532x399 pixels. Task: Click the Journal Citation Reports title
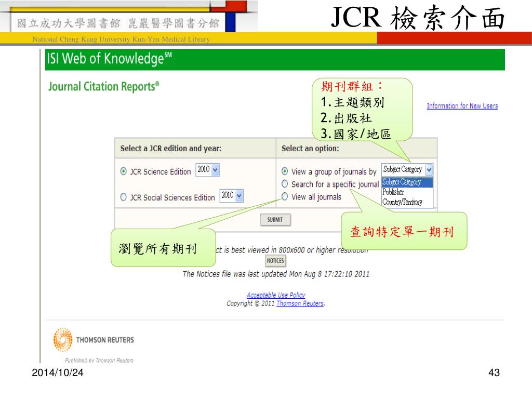pos(104,87)
